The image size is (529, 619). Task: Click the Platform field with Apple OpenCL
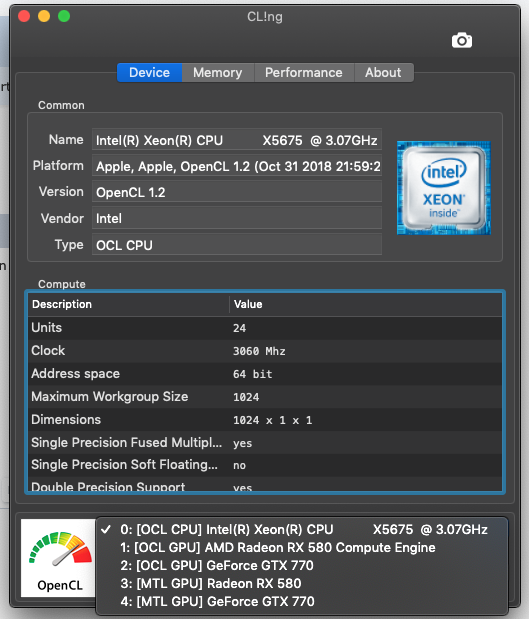(x=237, y=166)
